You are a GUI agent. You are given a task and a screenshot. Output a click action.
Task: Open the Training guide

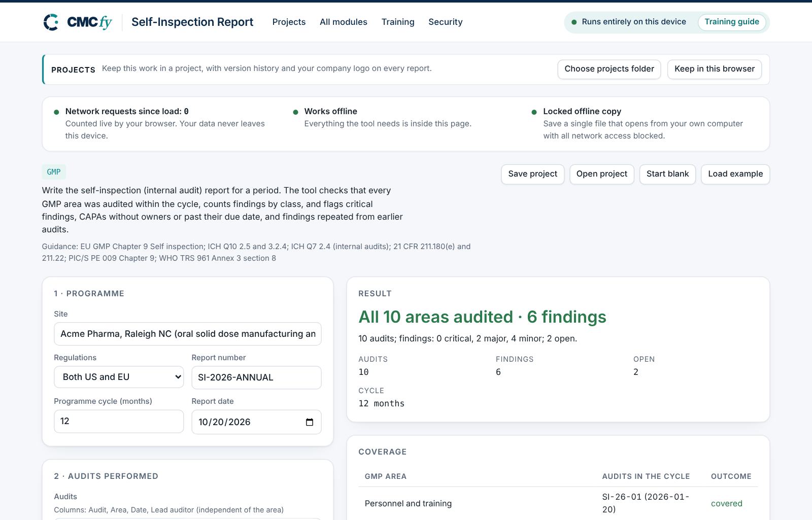(x=732, y=22)
